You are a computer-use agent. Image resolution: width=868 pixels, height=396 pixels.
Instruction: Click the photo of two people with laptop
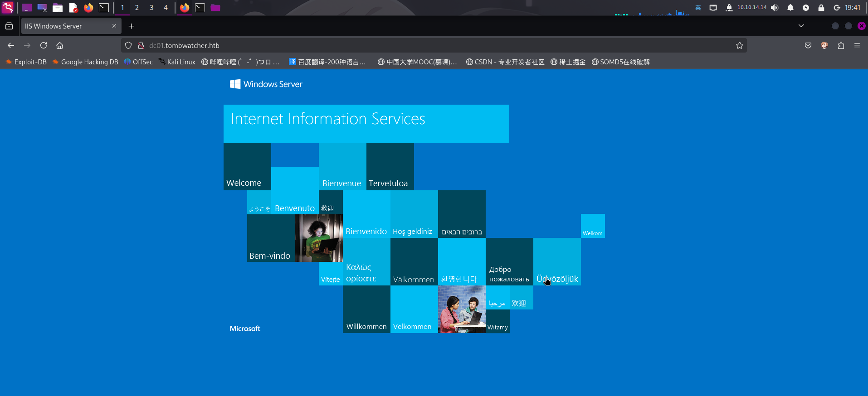[462, 309]
